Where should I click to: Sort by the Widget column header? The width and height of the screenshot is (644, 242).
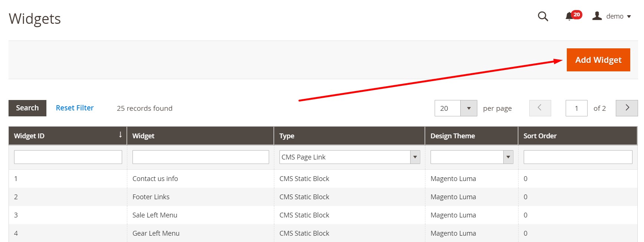point(143,136)
